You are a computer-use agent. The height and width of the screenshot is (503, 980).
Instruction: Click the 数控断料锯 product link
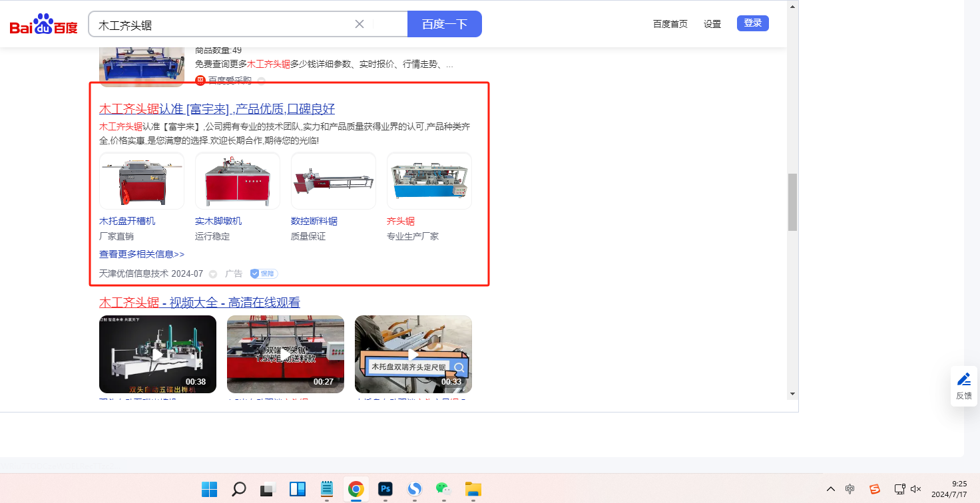(314, 221)
